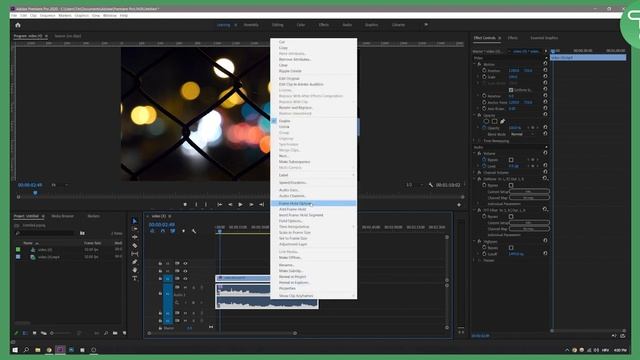This screenshot has height=360, width=640.
Task: Click Step Back one frame
Action: pyautogui.click(x=230, y=204)
